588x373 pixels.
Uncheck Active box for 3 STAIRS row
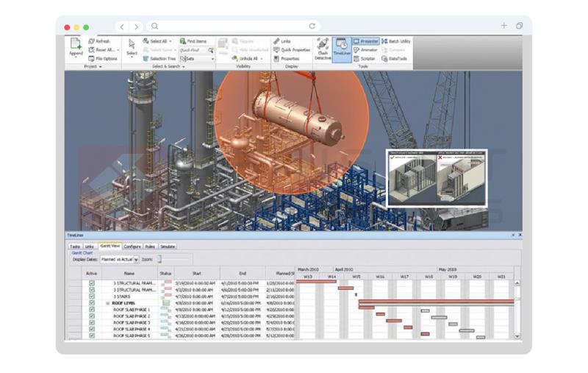tap(92, 296)
